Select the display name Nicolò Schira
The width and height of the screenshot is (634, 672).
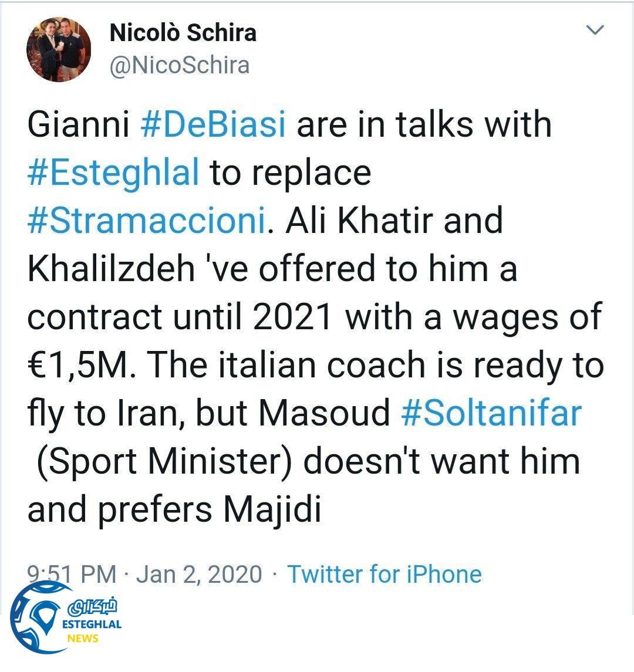tap(184, 33)
